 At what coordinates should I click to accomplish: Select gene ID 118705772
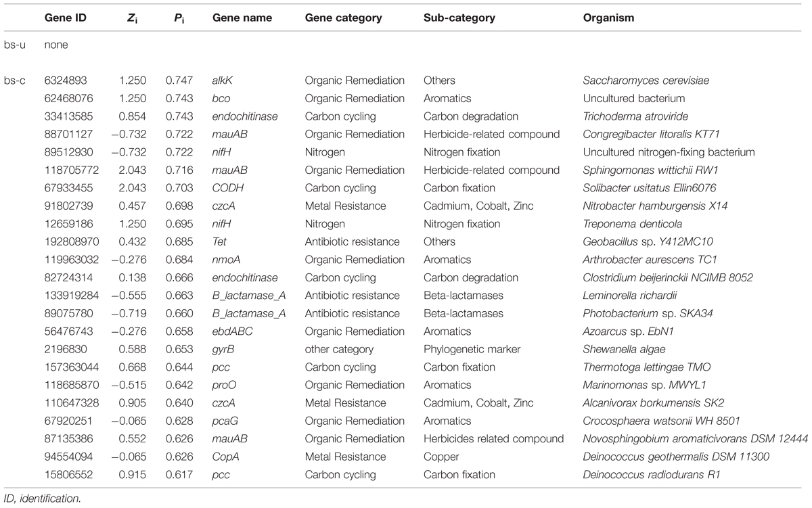72,170
